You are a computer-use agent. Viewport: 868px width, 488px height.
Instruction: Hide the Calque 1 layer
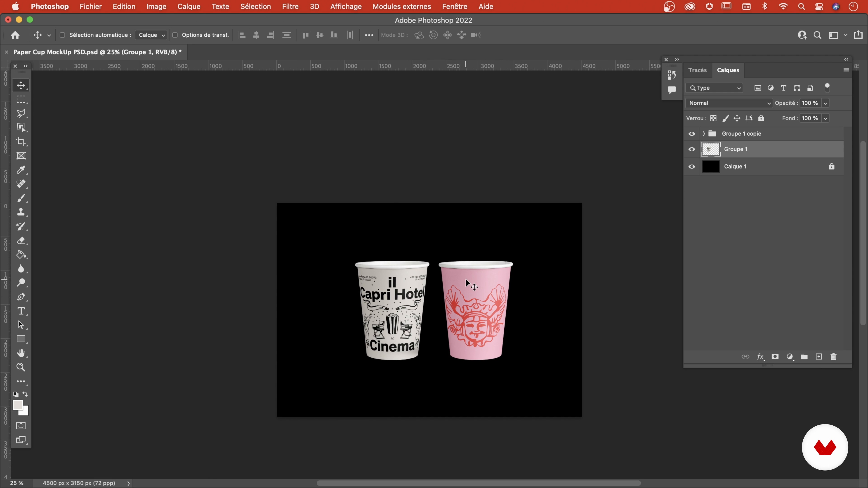(692, 167)
